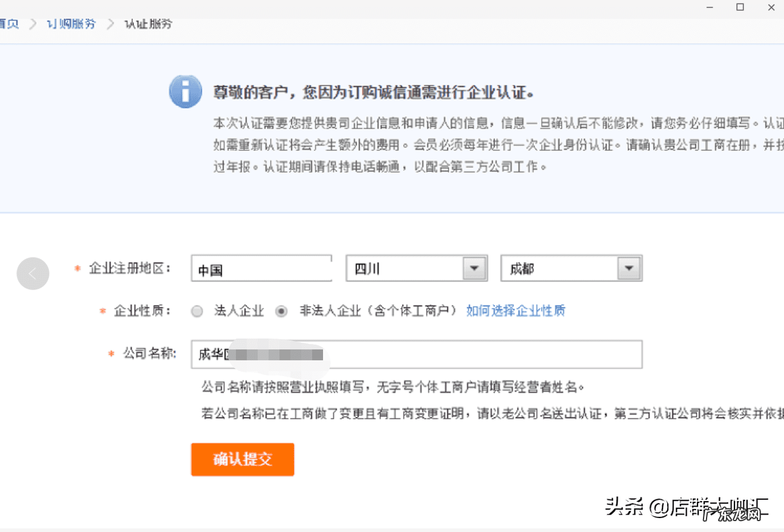This screenshot has height=532, width=784.
Task: Click the left arrow navigation circle
Action: click(33, 273)
